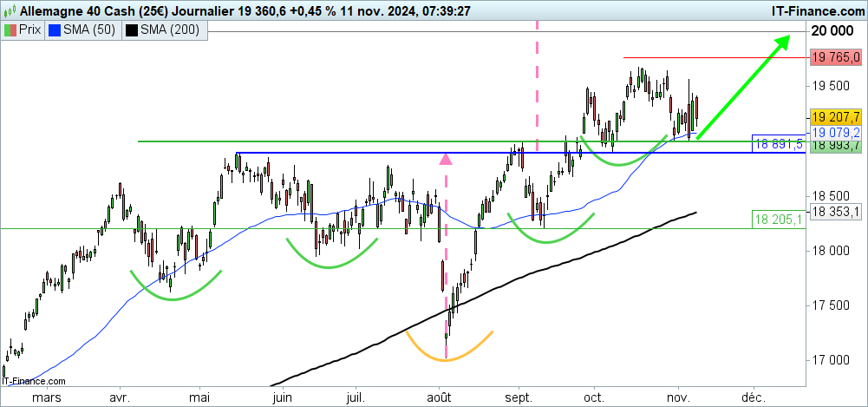Click the blue 19 079,2 SMA value label
This screenshot has width=868, height=407.
[835, 132]
